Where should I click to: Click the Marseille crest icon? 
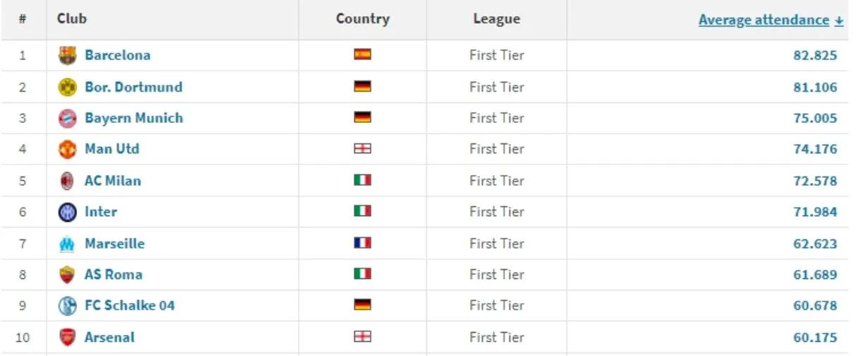click(x=67, y=244)
